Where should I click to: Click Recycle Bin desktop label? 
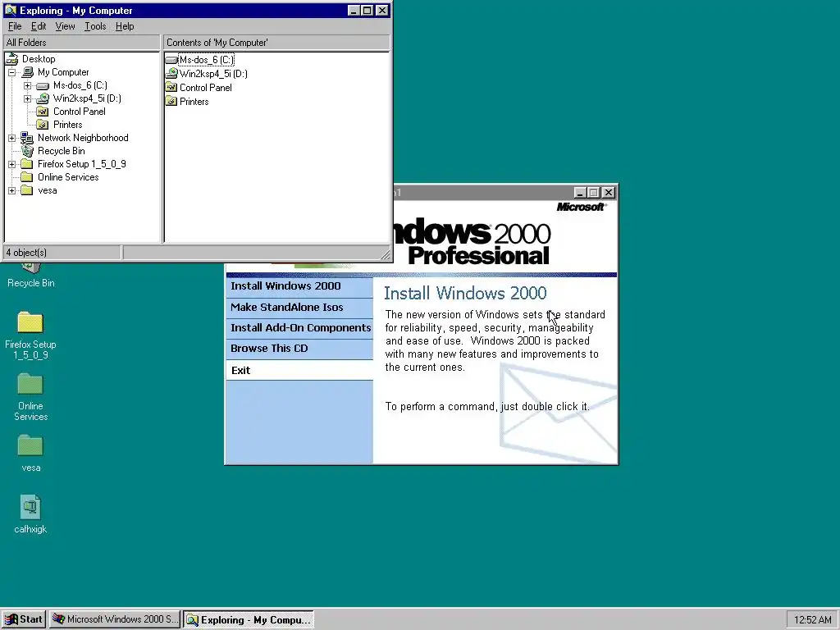click(31, 283)
